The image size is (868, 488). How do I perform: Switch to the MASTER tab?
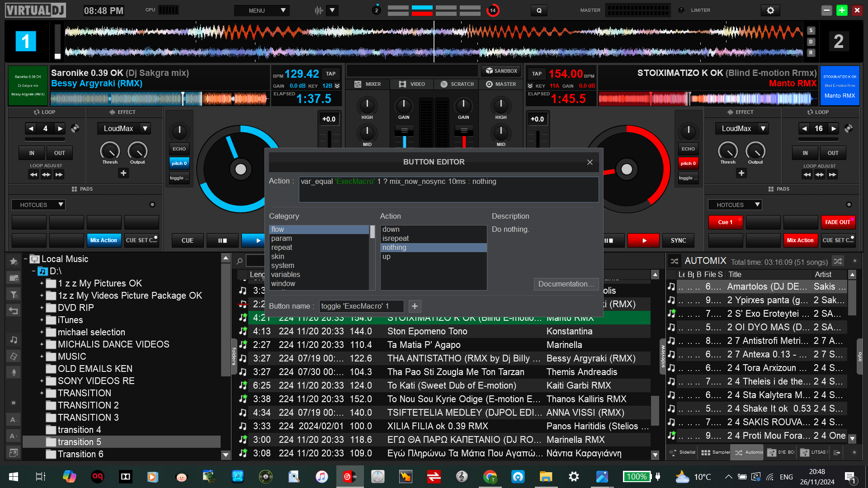click(x=501, y=84)
